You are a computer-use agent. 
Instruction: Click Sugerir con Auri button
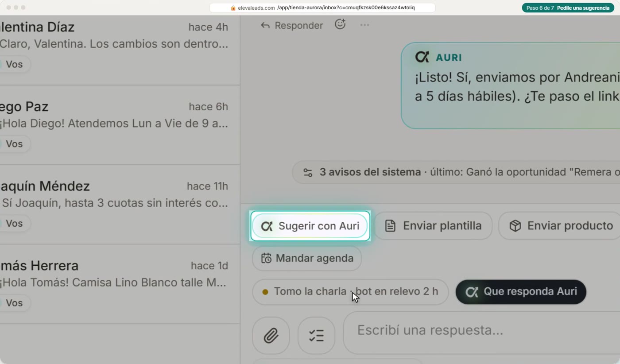click(310, 226)
